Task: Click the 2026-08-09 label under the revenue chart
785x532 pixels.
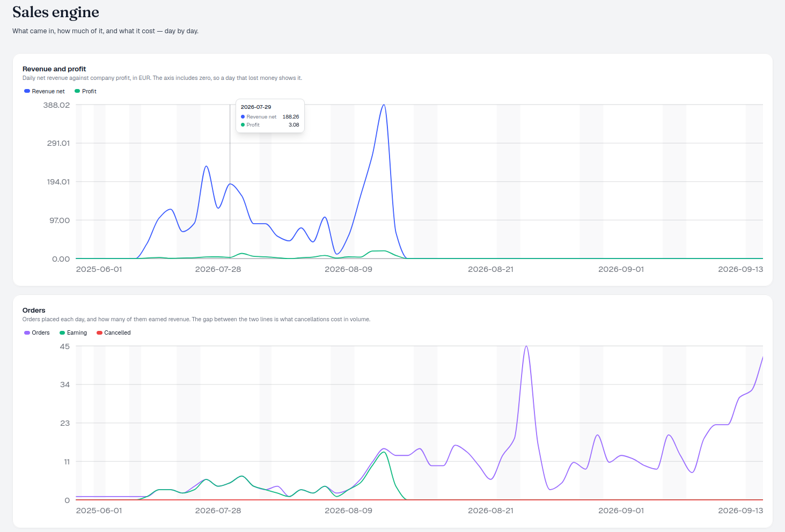Action: (x=348, y=269)
